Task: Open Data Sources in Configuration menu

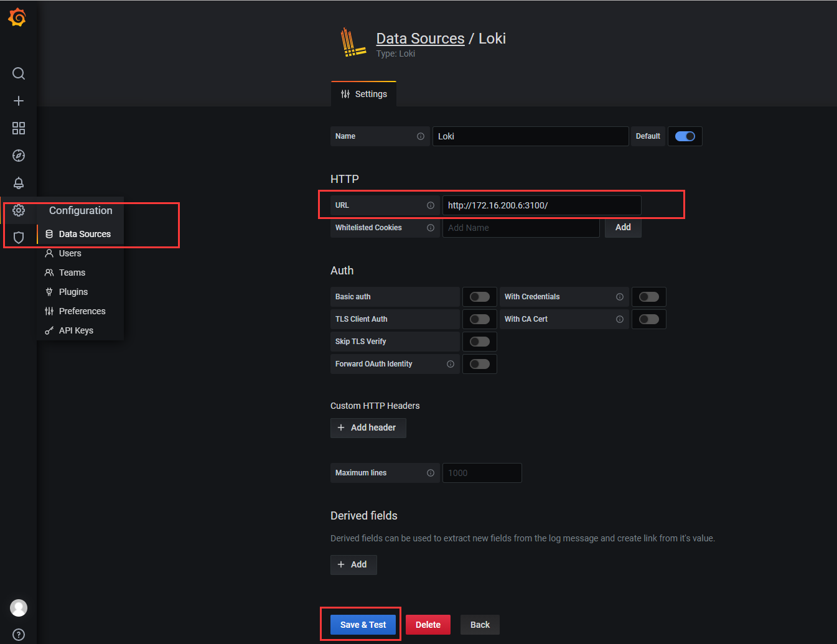Action: point(80,234)
